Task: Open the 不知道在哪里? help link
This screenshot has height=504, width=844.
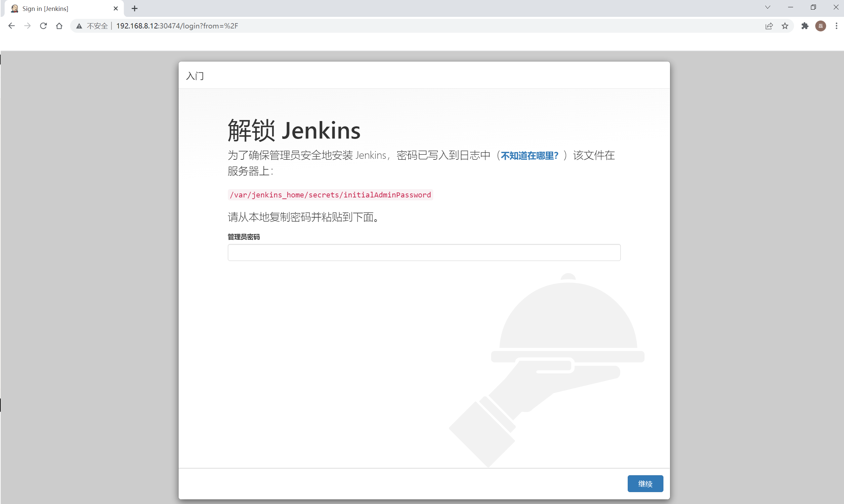Action: [x=529, y=155]
